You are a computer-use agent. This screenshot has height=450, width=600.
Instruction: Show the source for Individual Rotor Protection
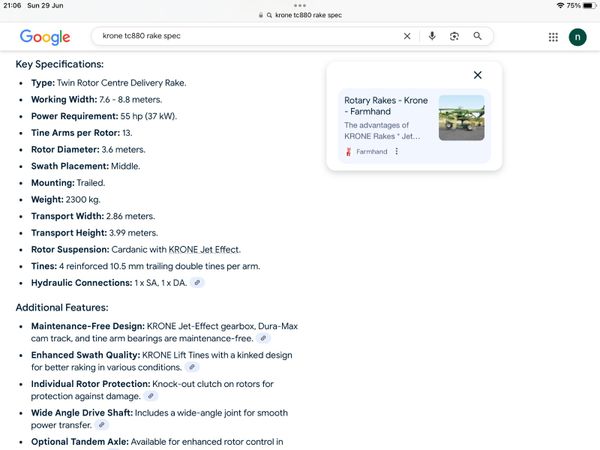[162, 396]
